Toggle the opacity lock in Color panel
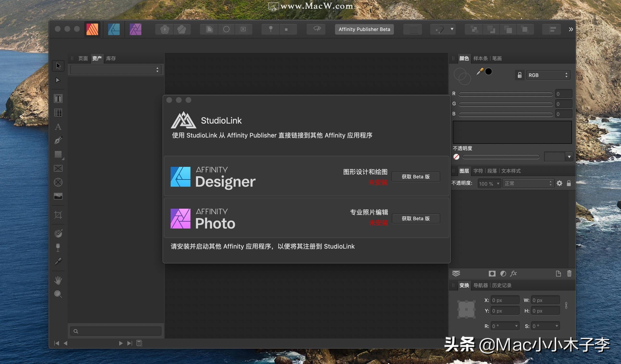Screen dimensions: 621x364 (x=520, y=75)
